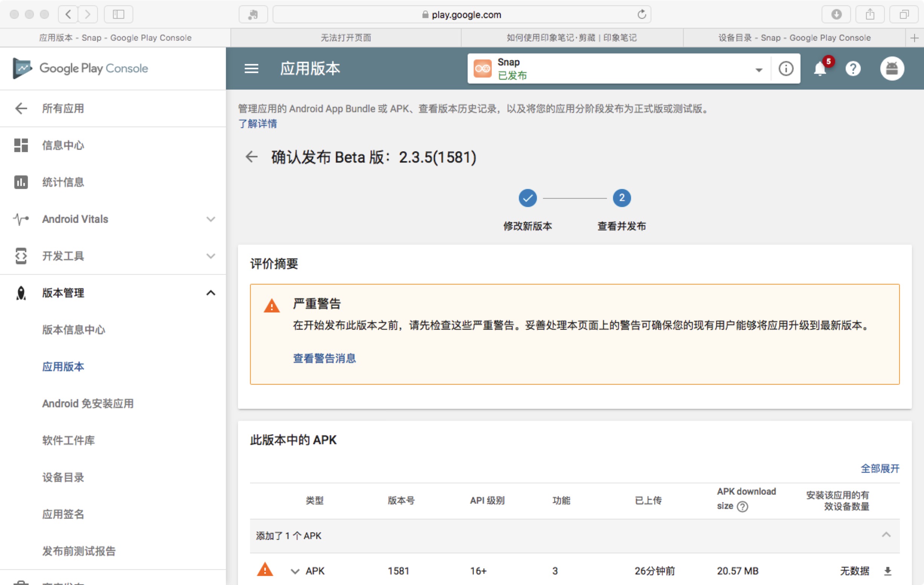Click the Android Vitals pulse icon
Image resolution: width=924 pixels, height=585 pixels.
pos(21,219)
